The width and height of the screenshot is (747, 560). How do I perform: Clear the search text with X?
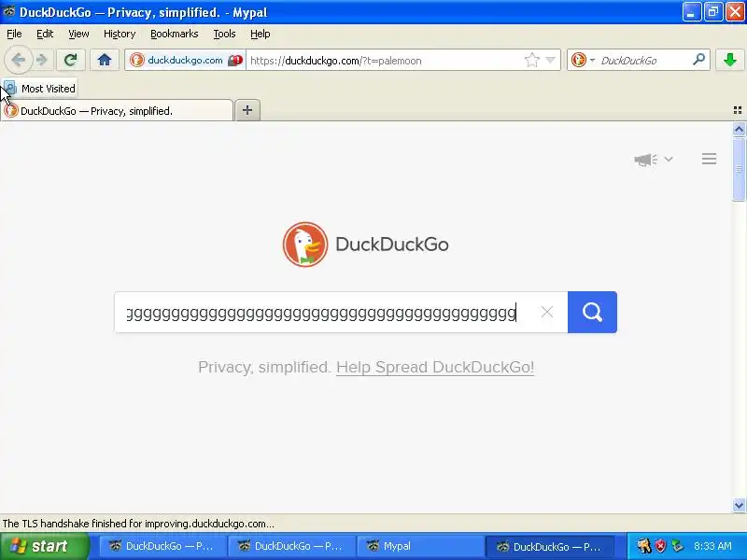point(547,312)
